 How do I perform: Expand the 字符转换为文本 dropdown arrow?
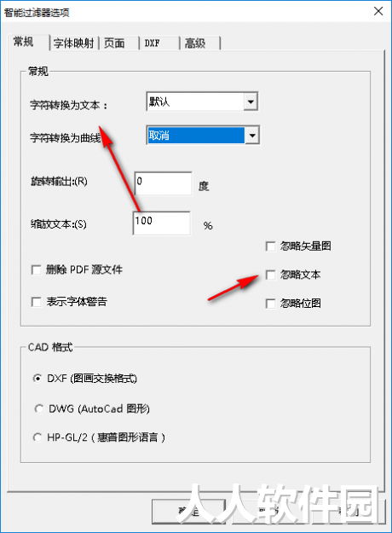pyautogui.click(x=251, y=101)
